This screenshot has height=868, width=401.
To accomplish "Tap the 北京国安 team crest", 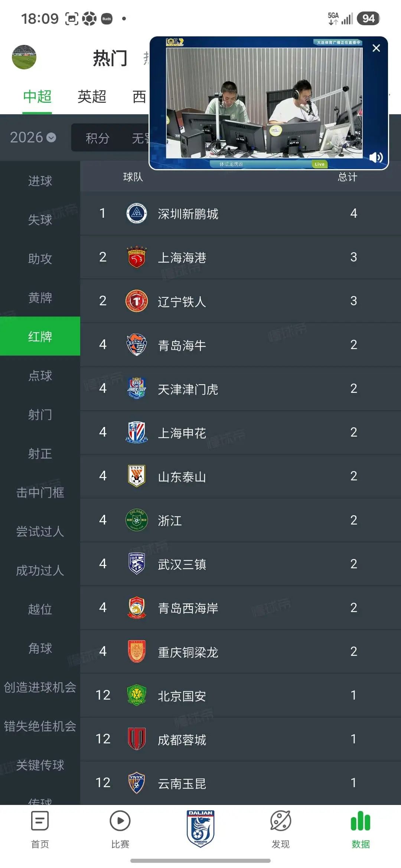I will coord(137,695).
